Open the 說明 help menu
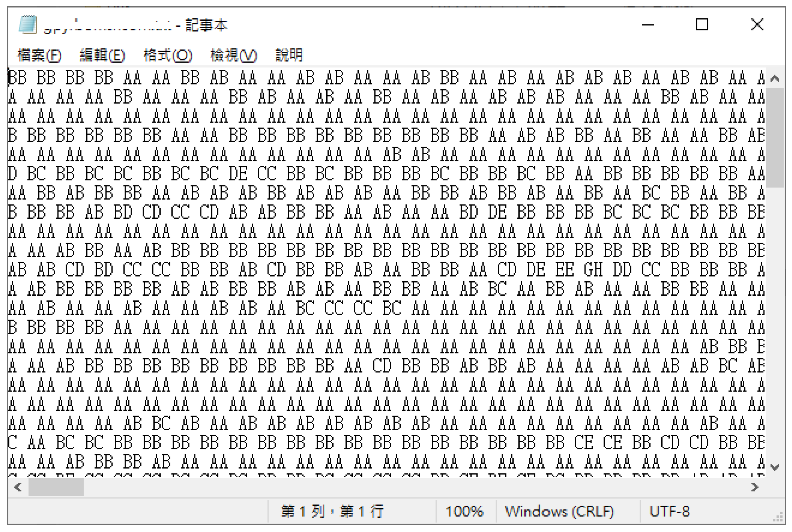 [x=289, y=55]
